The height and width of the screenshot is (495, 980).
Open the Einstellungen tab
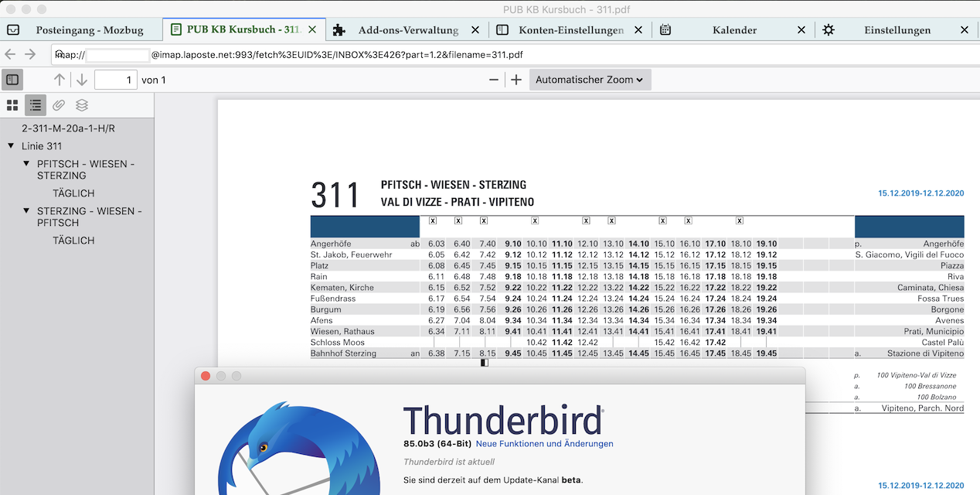897,30
